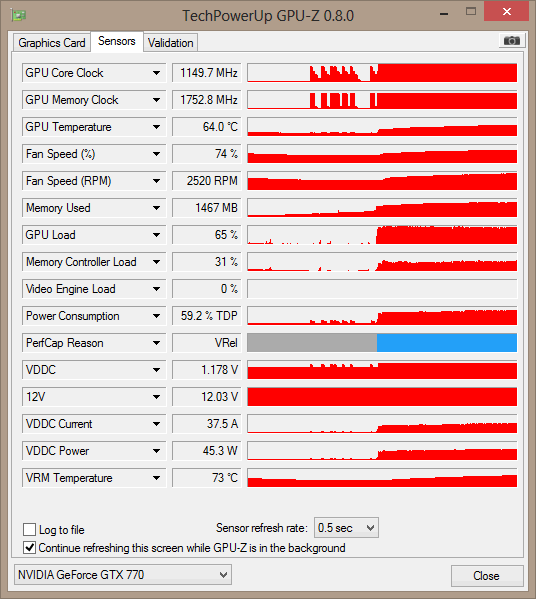Click the GPU Core Clock history graph
The width and height of the screenshot is (536, 599).
[382, 73]
